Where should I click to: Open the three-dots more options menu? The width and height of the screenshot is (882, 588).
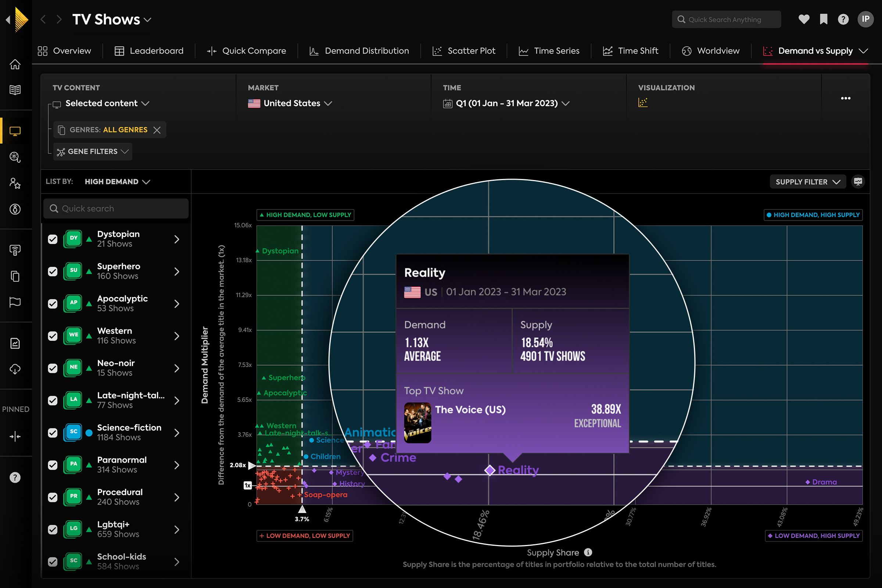846,98
